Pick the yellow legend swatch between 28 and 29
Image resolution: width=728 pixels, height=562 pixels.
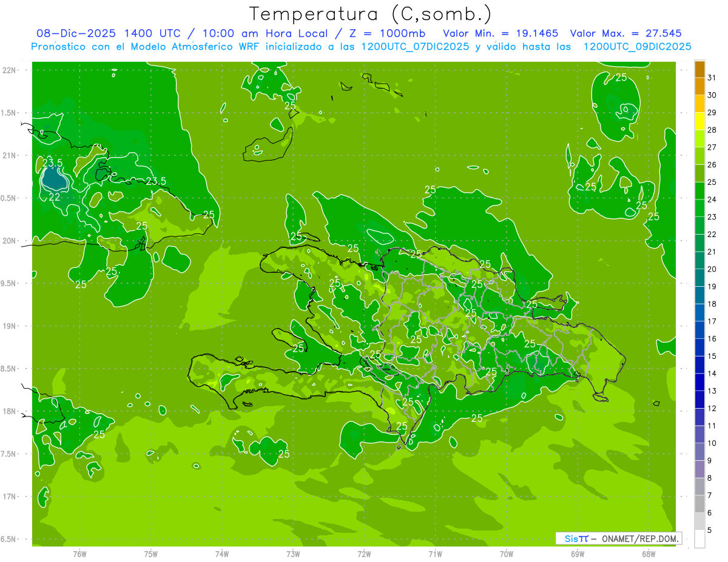[699, 121]
